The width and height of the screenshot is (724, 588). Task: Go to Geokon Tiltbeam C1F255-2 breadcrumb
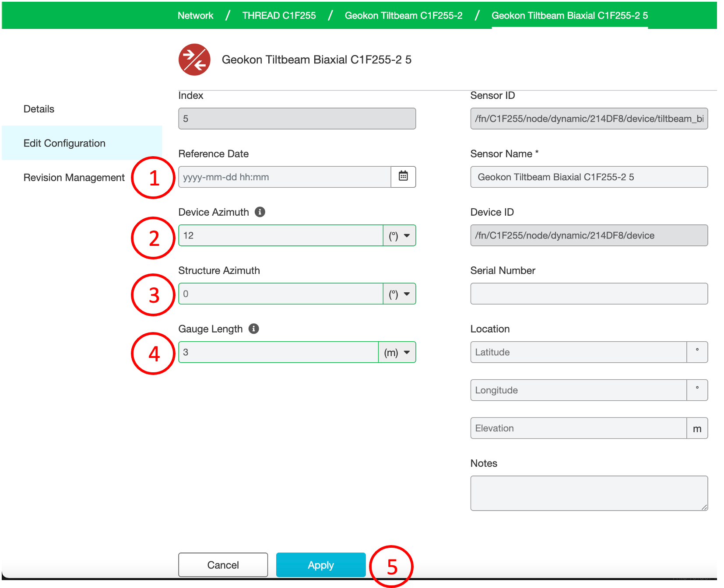(x=404, y=15)
